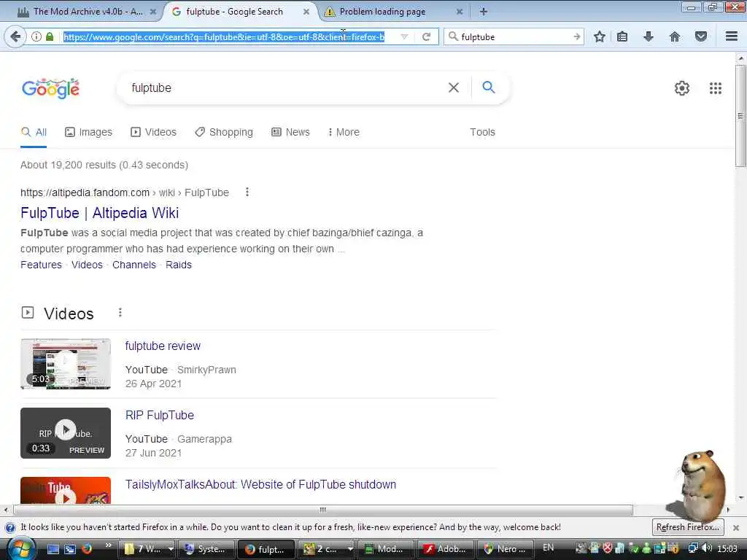Viewport: 747px width, 560px height.
Task: Expand the quick launch overflow chevron
Action: tap(108, 545)
